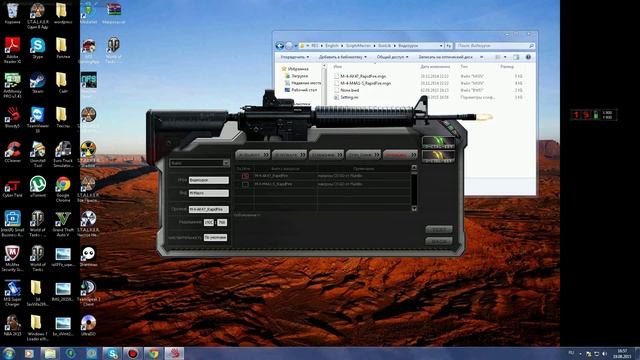Open the Share with dropdown in Explorer
The width and height of the screenshot is (640, 360).
click(392, 57)
